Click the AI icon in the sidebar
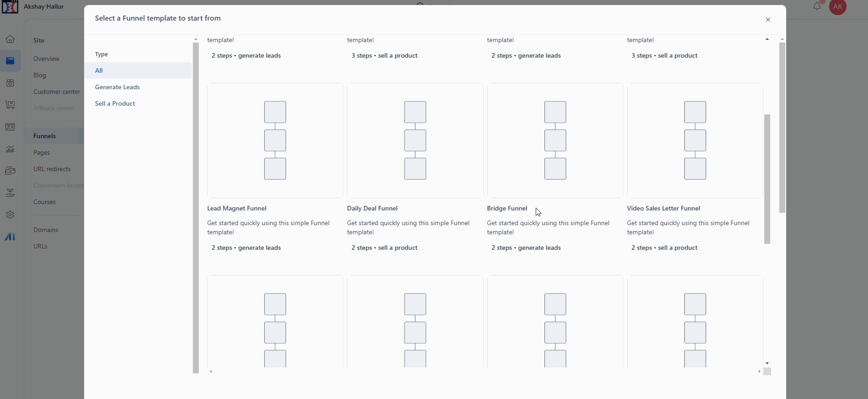The width and height of the screenshot is (868, 399). click(x=10, y=237)
